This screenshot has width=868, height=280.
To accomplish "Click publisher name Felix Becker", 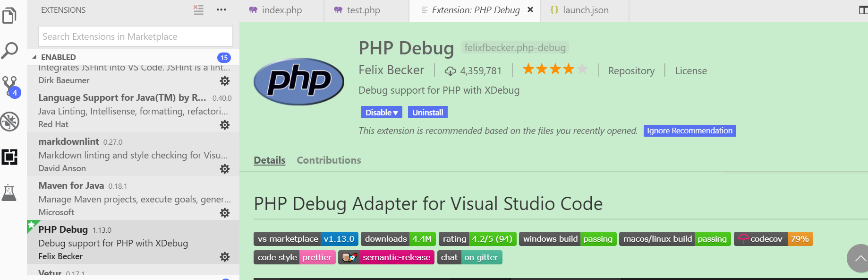I will [391, 70].
